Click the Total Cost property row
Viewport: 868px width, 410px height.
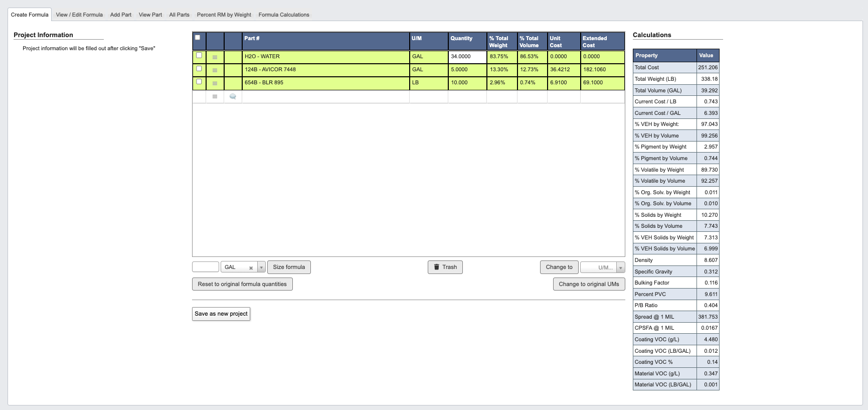676,67
